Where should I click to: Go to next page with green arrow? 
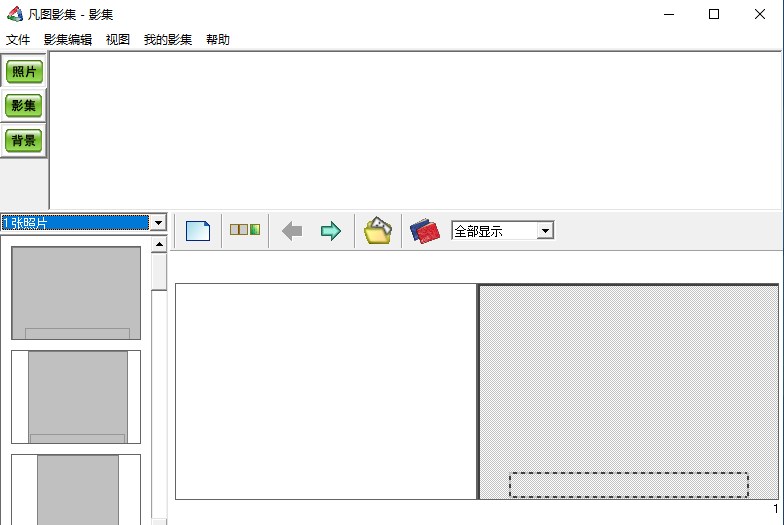click(330, 231)
